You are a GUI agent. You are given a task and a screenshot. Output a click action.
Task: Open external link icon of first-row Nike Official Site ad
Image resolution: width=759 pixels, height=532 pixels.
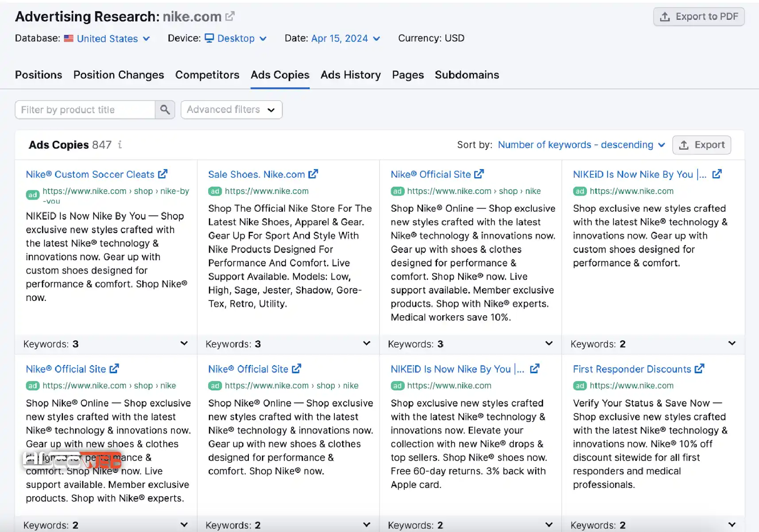point(479,174)
